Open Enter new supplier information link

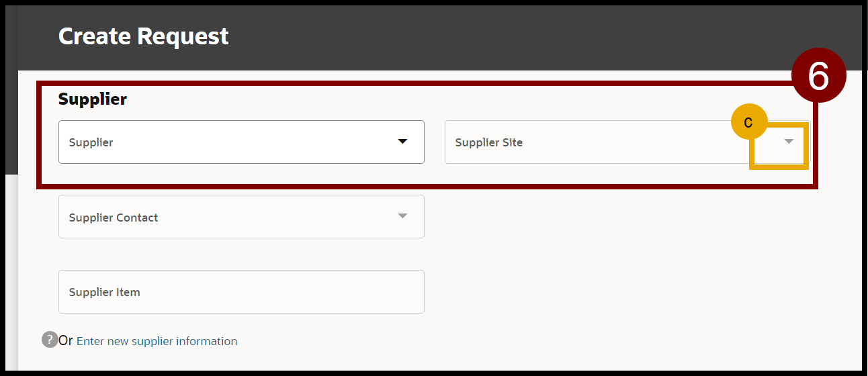tap(157, 341)
